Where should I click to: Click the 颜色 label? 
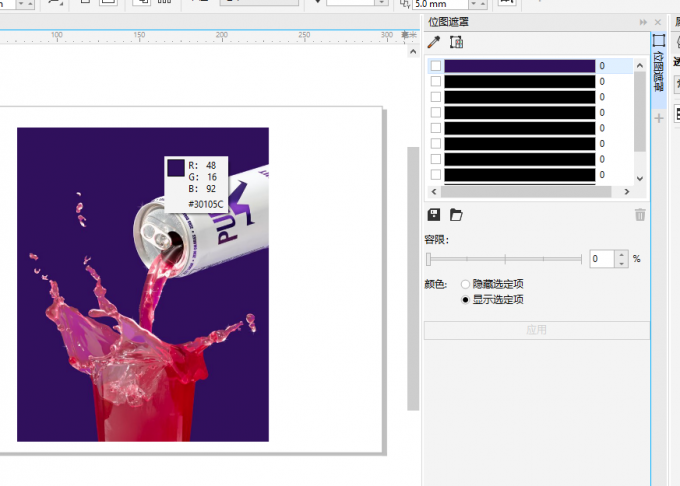pyautogui.click(x=435, y=284)
